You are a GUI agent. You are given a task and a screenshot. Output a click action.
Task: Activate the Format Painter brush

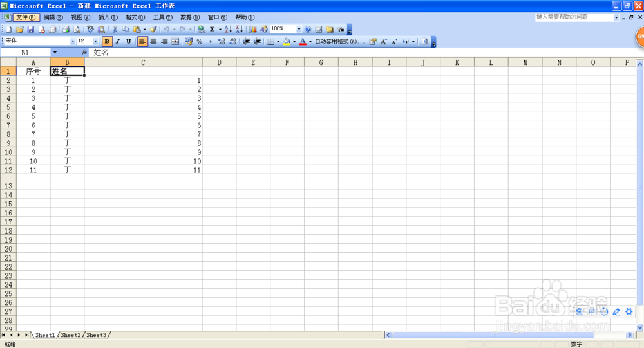click(153, 29)
